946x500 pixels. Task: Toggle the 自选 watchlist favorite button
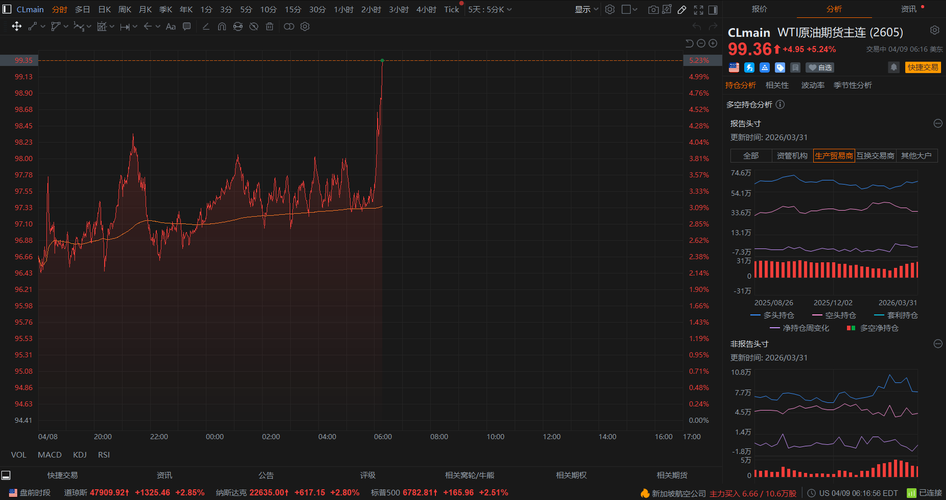click(x=819, y=67)
